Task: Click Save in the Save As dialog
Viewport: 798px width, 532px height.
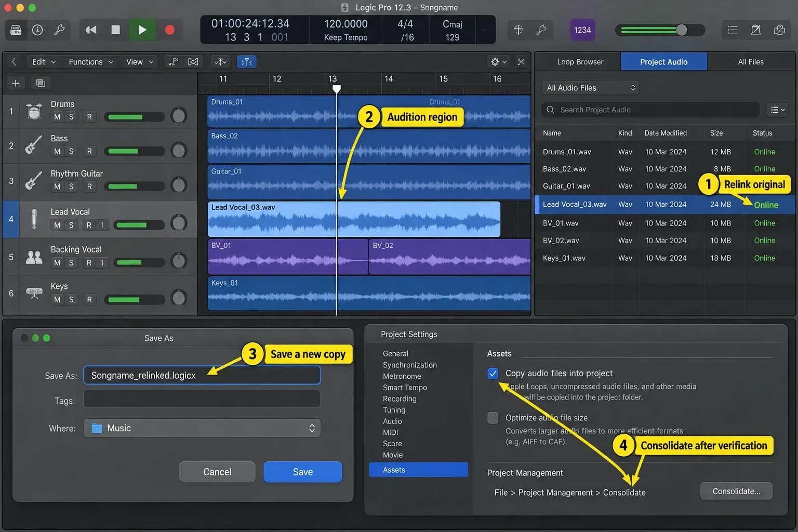Action: [x=303, y=472]
